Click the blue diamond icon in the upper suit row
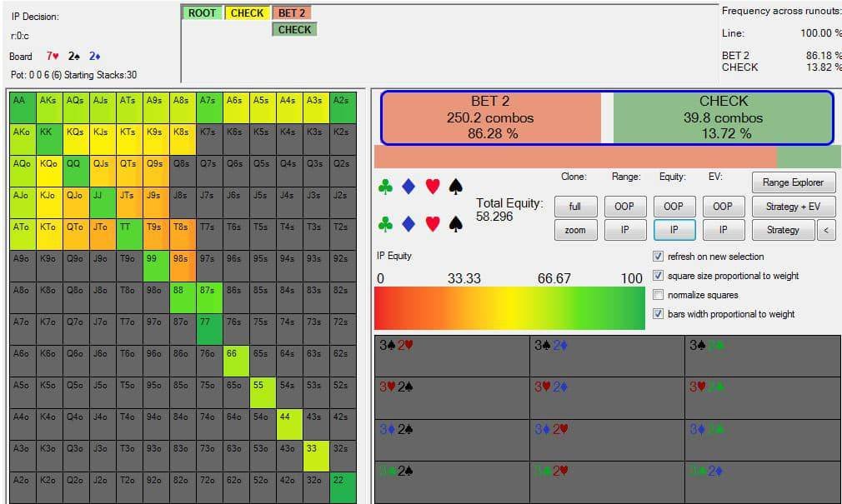Viewport: 842px width, 504px height. [x=408, y=187]
